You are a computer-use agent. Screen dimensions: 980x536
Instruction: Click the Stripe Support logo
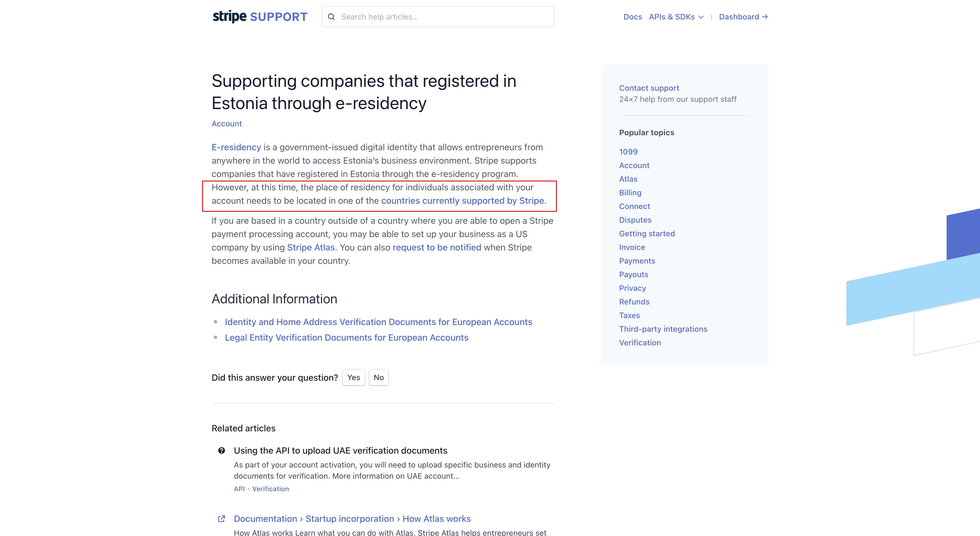tap(260, 17)
